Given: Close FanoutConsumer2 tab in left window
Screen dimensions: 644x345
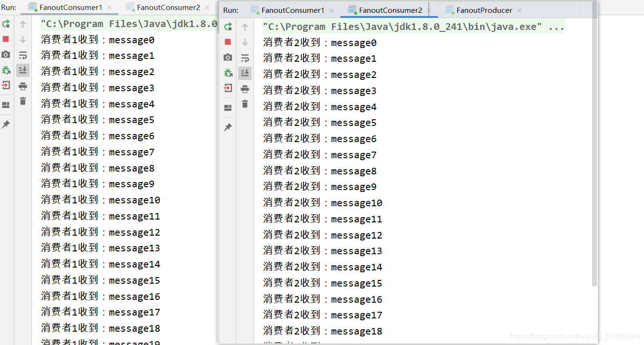Looking at the screenshot, I should (x=208, y=8).
